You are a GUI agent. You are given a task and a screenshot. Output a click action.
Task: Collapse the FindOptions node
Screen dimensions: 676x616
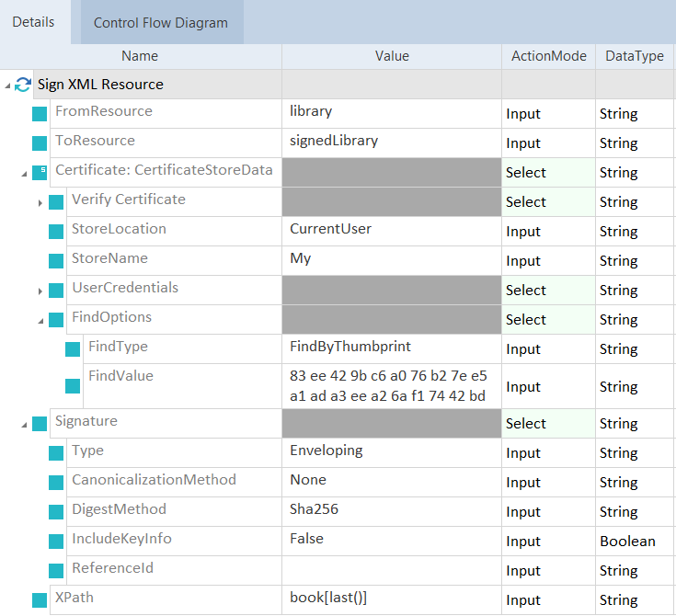click(x=40, y=321)
